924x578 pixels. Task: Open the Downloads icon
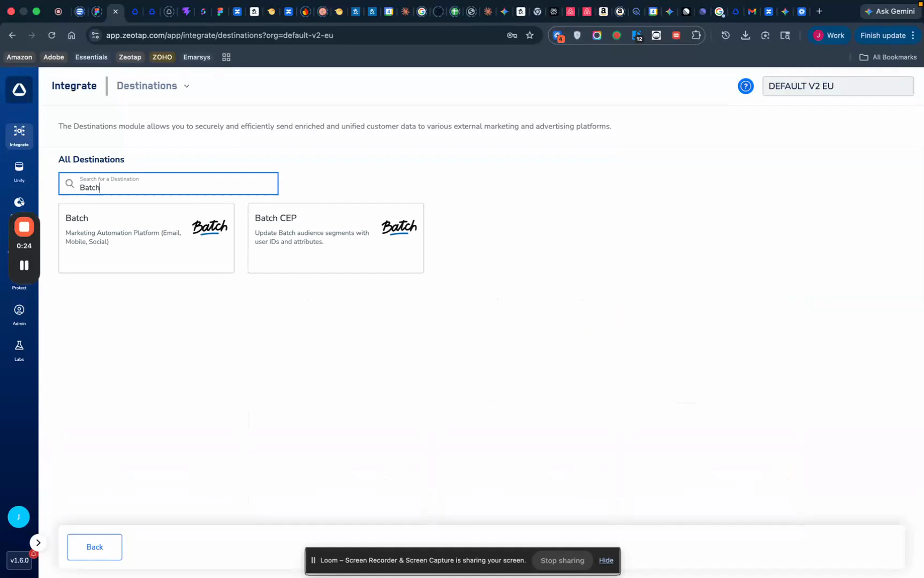[745, 35]
